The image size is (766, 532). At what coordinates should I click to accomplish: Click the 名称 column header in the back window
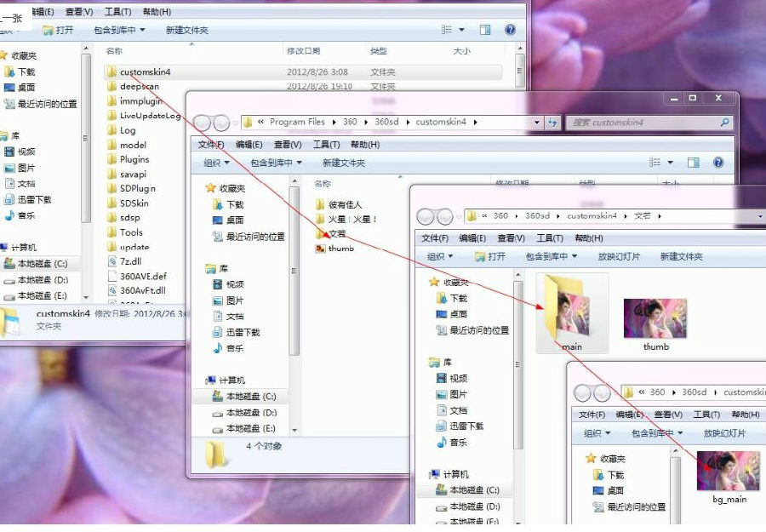[x=114, y=51]
